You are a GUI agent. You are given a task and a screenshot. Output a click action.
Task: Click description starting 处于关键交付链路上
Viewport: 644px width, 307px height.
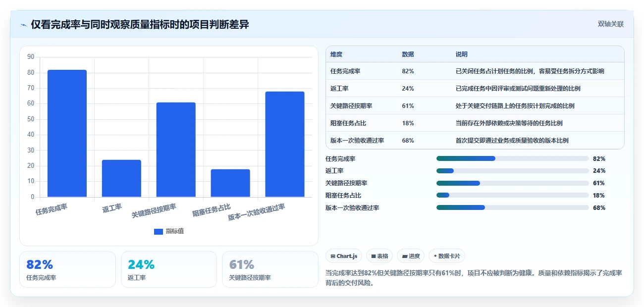click(x=515, y=106)
